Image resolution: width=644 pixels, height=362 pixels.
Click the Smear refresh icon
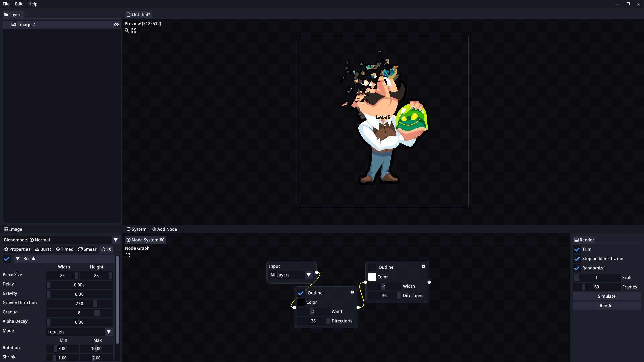pyautogui.click(x=80, y=249)
